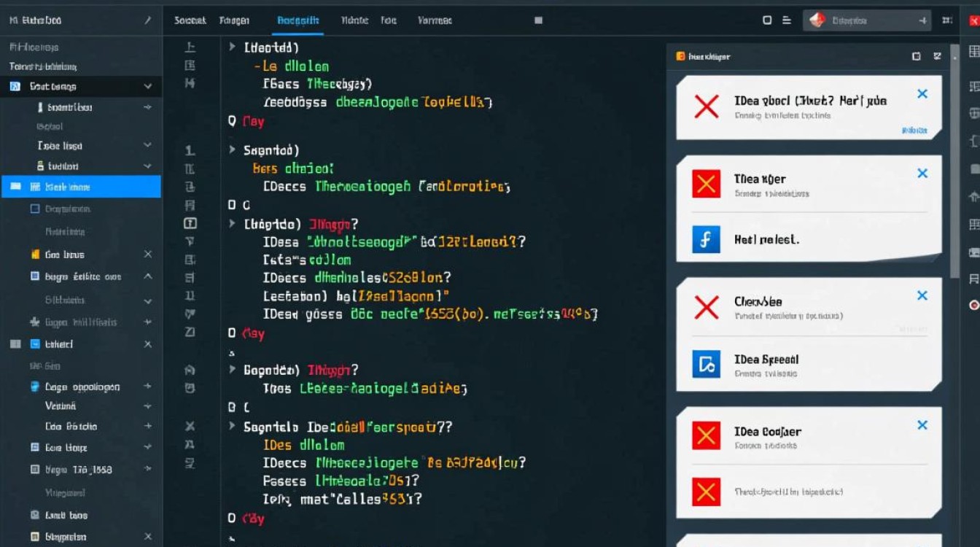Open the list icon left of the top search field
The image size is (980, 547).
coord(787,20)
